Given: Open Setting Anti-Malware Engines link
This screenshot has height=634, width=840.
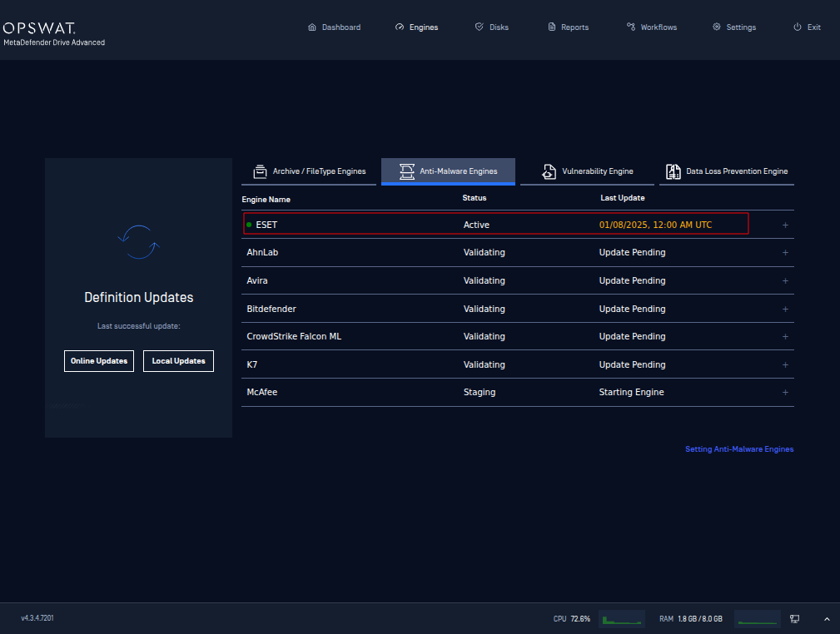Looking at the screenshot, I should click(739, 449).
